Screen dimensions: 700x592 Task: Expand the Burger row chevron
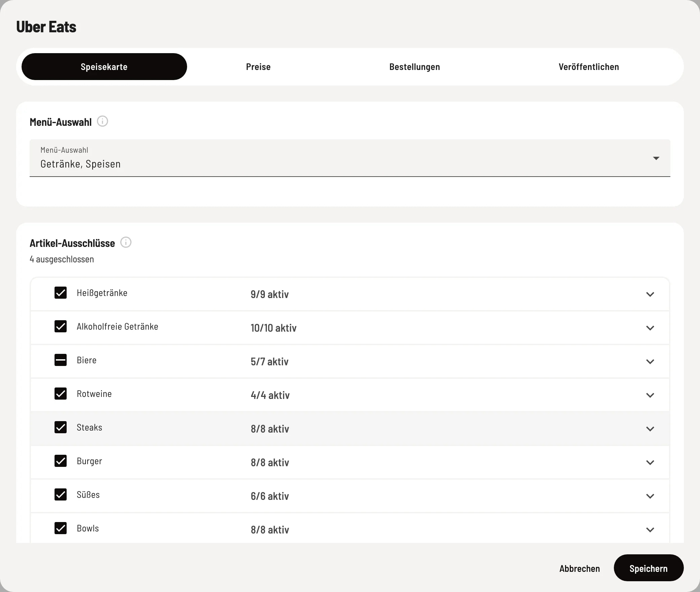650,462
